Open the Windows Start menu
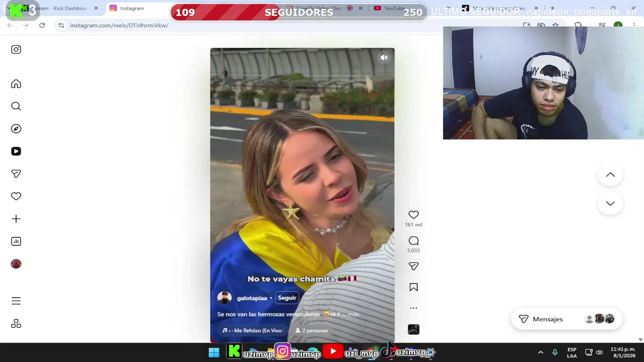 point(214,352)
